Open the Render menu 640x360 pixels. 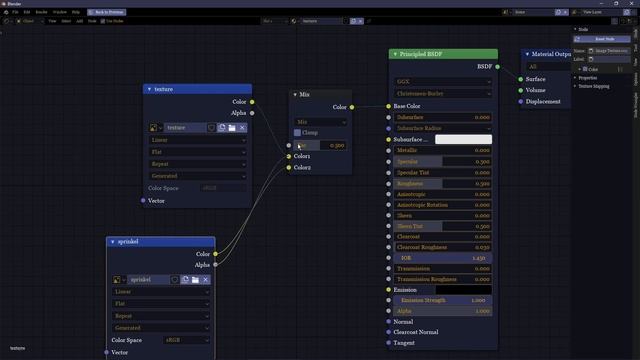pos(41,12)
